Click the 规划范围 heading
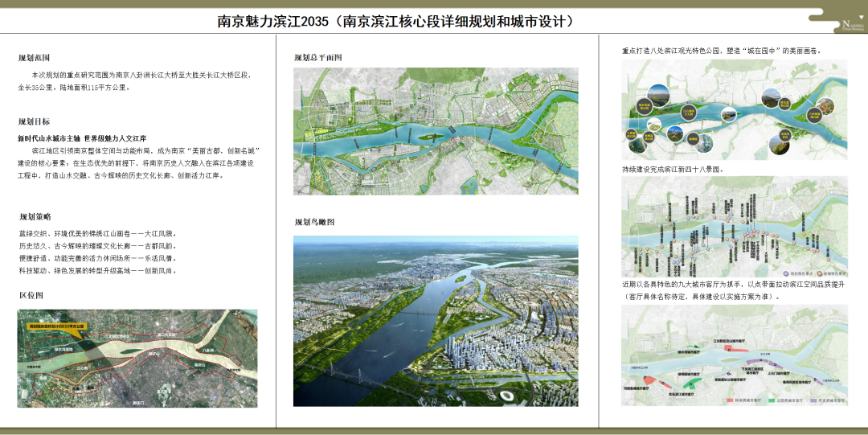This screenshot has height=435, width=868. coord(35,58)
